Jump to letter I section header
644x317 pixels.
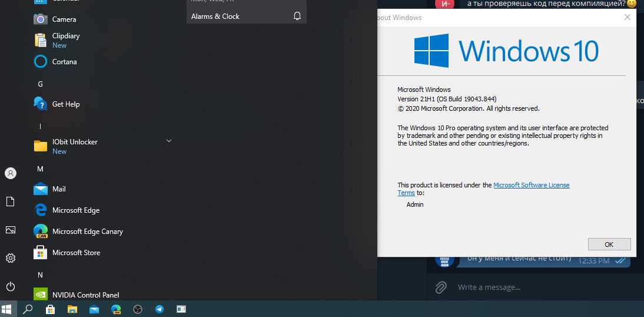point(40,126)
